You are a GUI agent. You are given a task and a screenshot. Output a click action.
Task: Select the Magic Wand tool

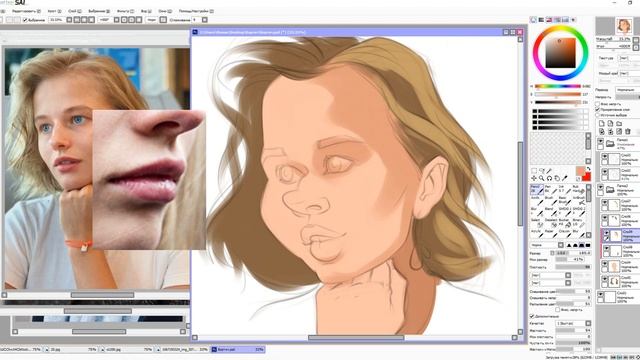tap(549, 171)
